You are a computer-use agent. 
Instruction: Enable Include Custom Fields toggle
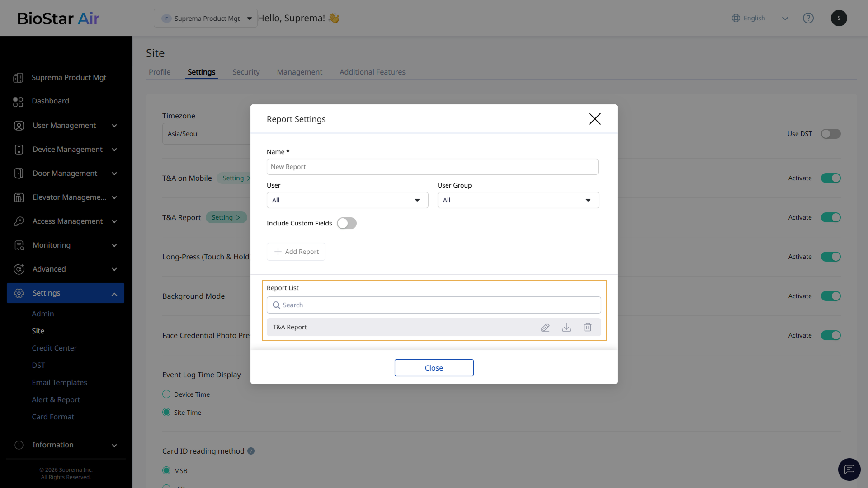pyautogui.click(x=347, y=223)
